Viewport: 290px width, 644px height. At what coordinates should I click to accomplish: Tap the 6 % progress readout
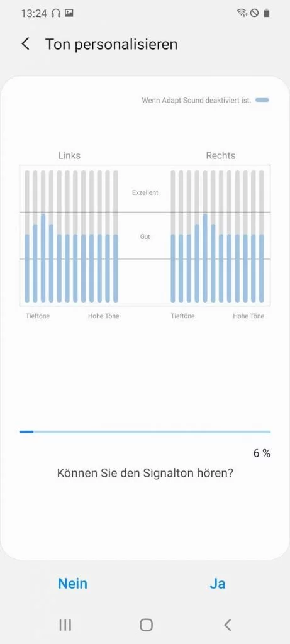(x=262, y=453)
